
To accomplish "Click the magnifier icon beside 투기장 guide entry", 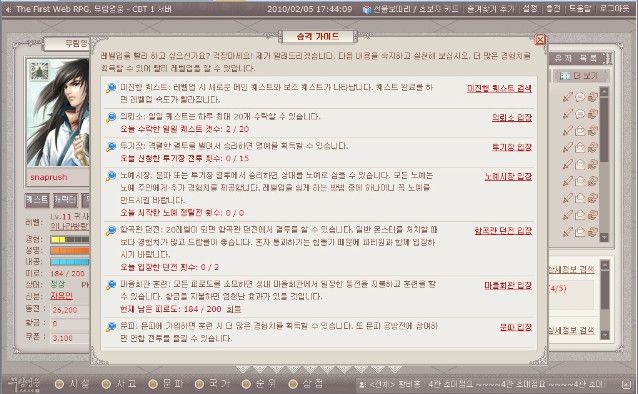I will click(x=111, y=147).
